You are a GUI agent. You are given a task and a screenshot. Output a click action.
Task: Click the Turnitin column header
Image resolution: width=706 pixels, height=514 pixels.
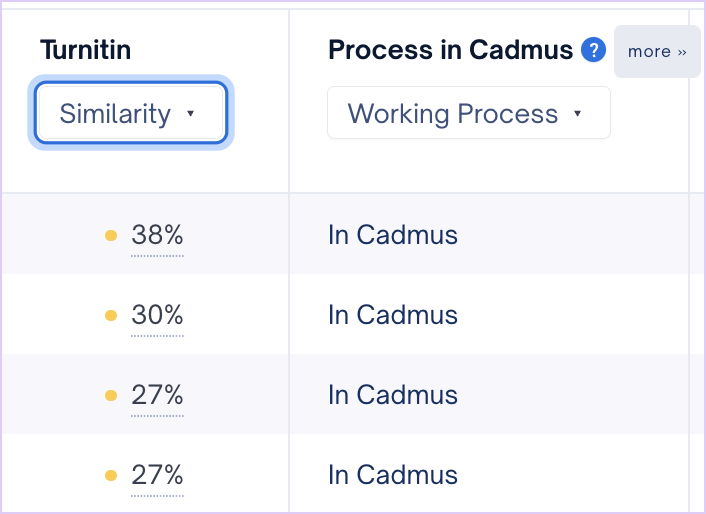click(86, 50)
